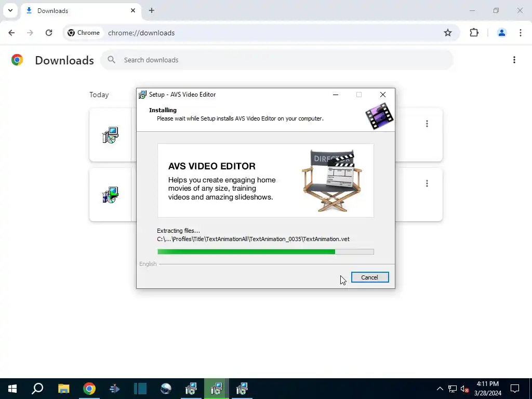Open Windows taskbar search
This screenshot has height=399, width=532.
[37, 389]
